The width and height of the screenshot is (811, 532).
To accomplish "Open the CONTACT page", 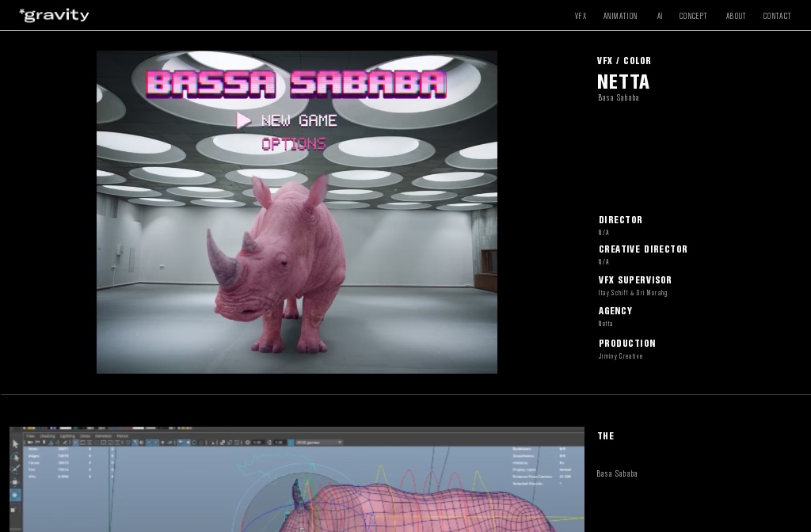I will (x=777, y=16).
